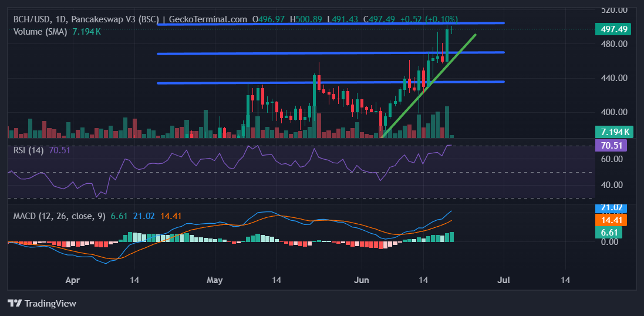Click the volume value tag 7.194 K
The image size is (644, 316).
[x=613, y=132]
